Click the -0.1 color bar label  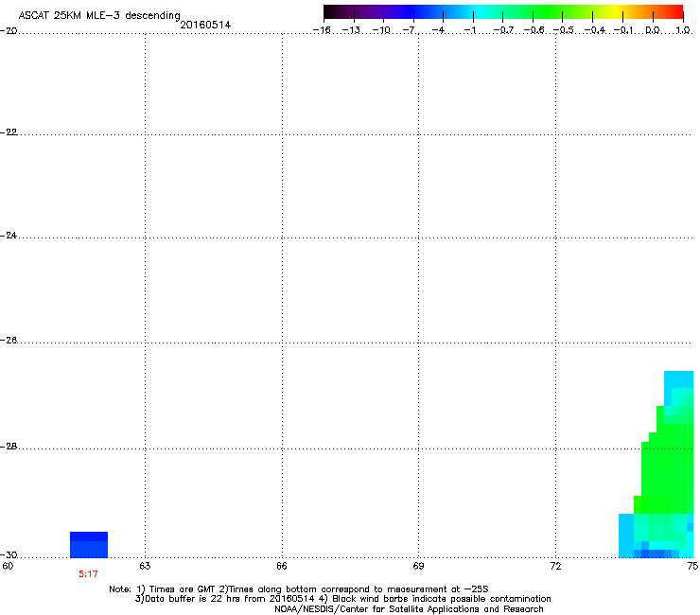coord(623,30)
